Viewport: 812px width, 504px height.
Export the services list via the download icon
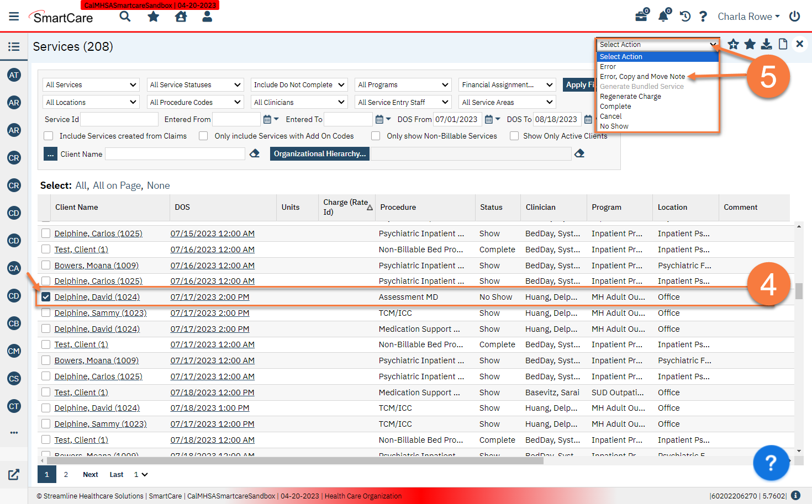point(766,44)
